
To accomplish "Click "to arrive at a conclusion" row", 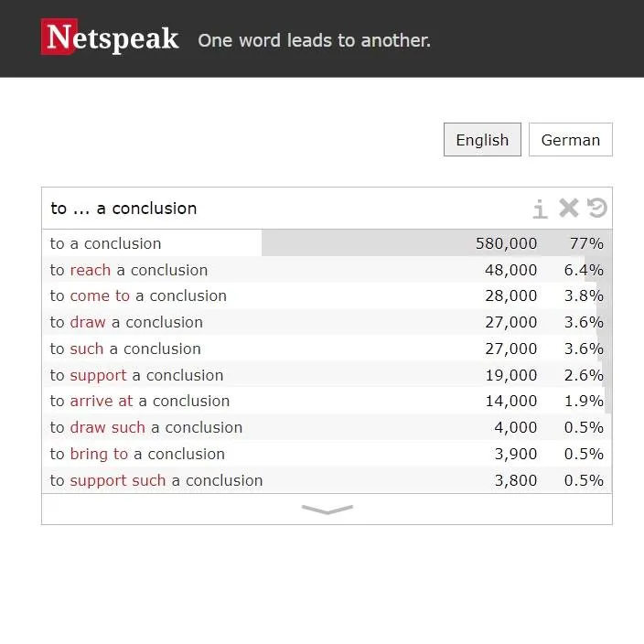I will pos(140,401).
